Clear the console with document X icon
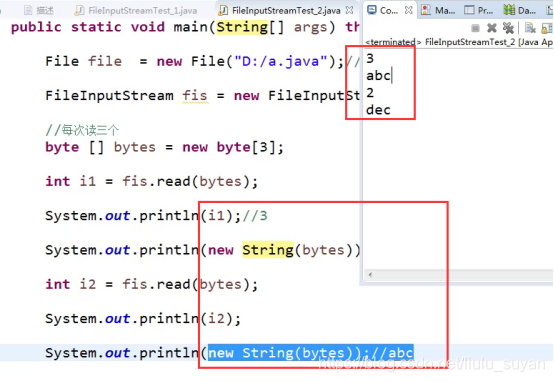This screenshot has height=382, width=554. [530, 28]
